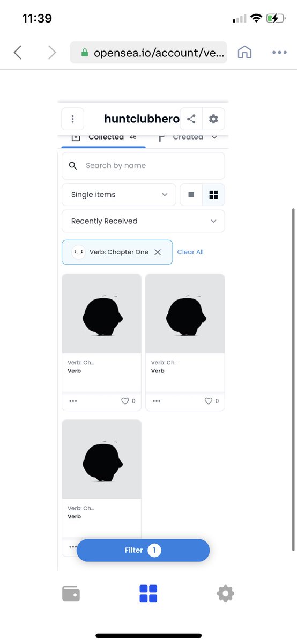
Task: Click the share profile icon
Action: coord(191,119)
